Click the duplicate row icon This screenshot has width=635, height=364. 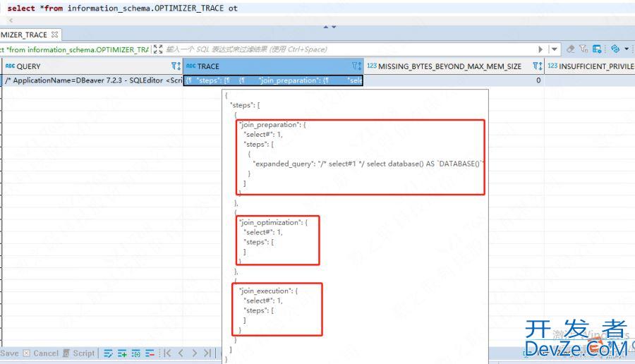tap(135, 353)
